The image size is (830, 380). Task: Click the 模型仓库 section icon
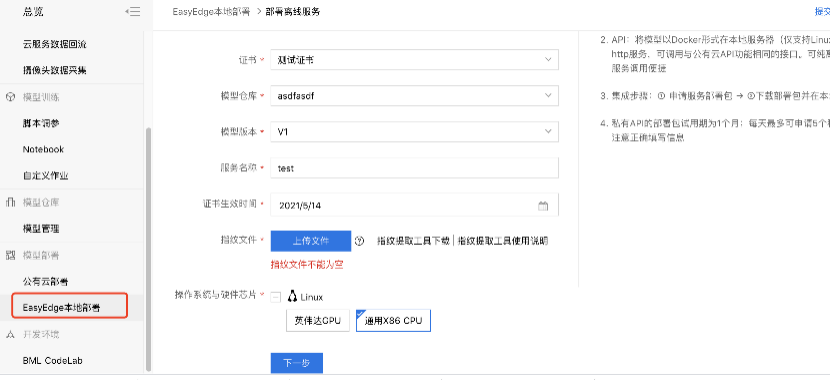point(10,202)
